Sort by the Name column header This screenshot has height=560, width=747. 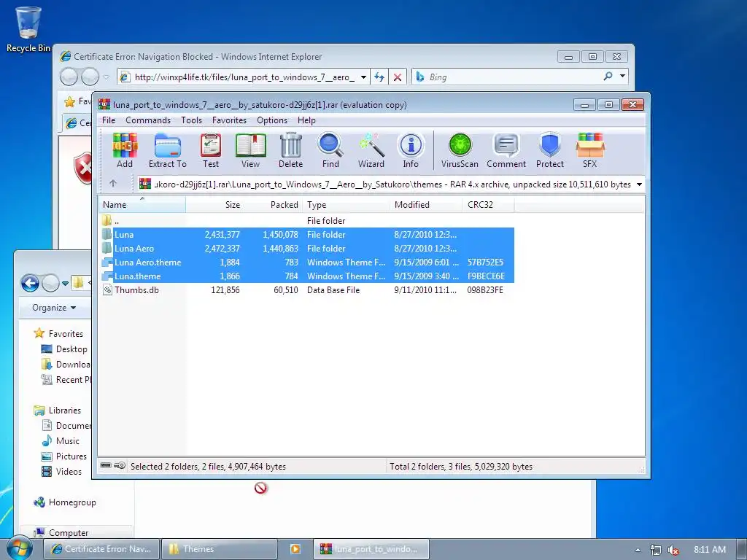[142, 205]
